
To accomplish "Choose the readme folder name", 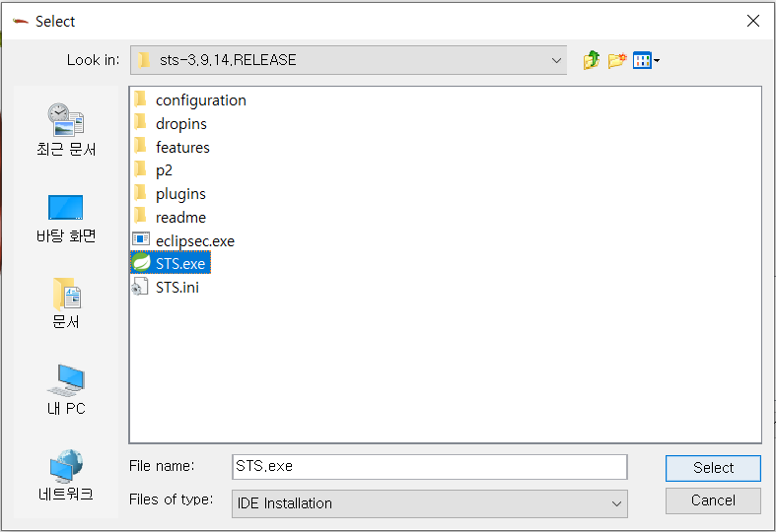I will (180, 218).
